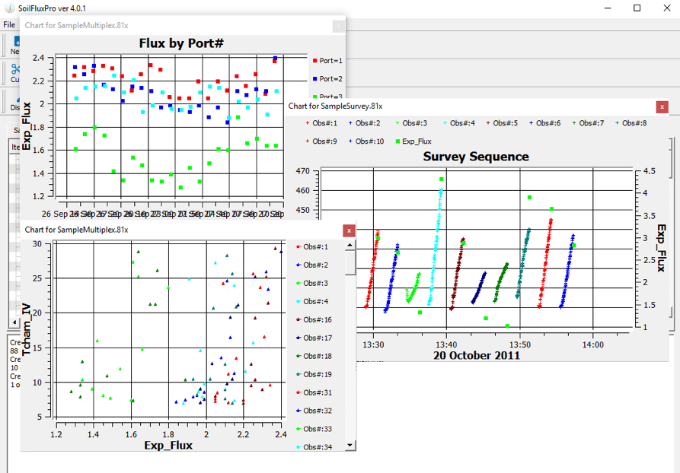Click the Flux by Port# chart title
Image resolution: width=680 pixels, height=473 pixels.
[180, 43]
